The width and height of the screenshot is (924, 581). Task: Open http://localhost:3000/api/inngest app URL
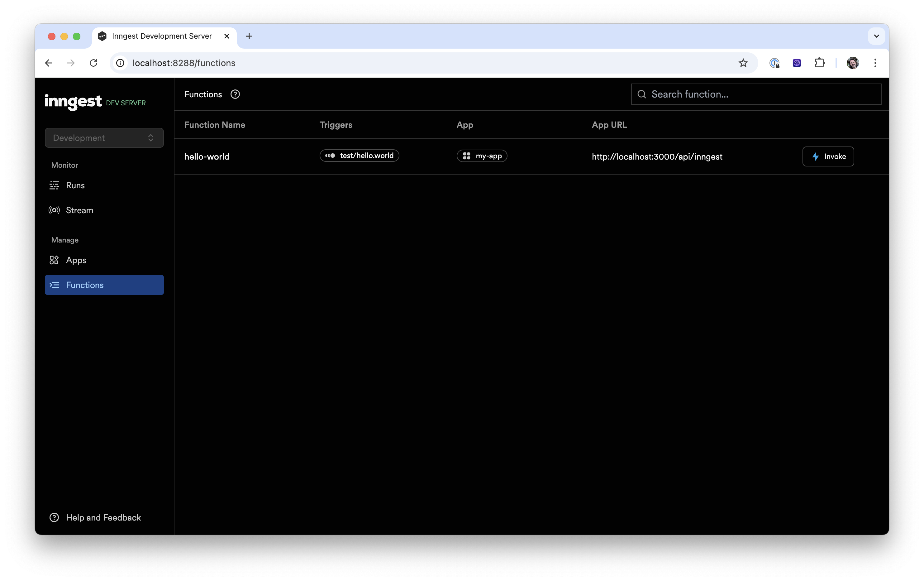(656, 156)
